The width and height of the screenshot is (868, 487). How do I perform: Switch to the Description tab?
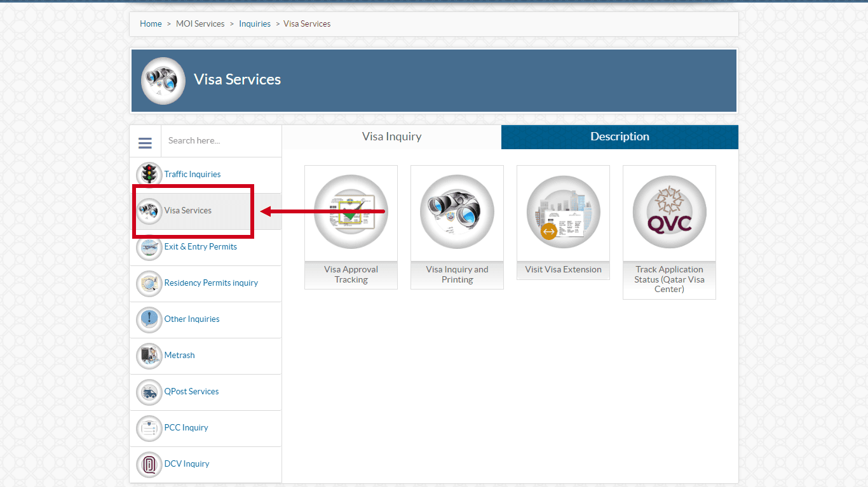(620, 137)
